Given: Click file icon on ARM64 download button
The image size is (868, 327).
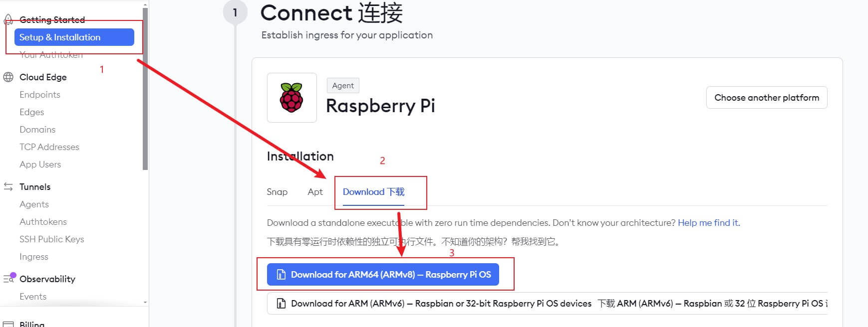Looking at the screenshot, I should (x=282, y=275).
